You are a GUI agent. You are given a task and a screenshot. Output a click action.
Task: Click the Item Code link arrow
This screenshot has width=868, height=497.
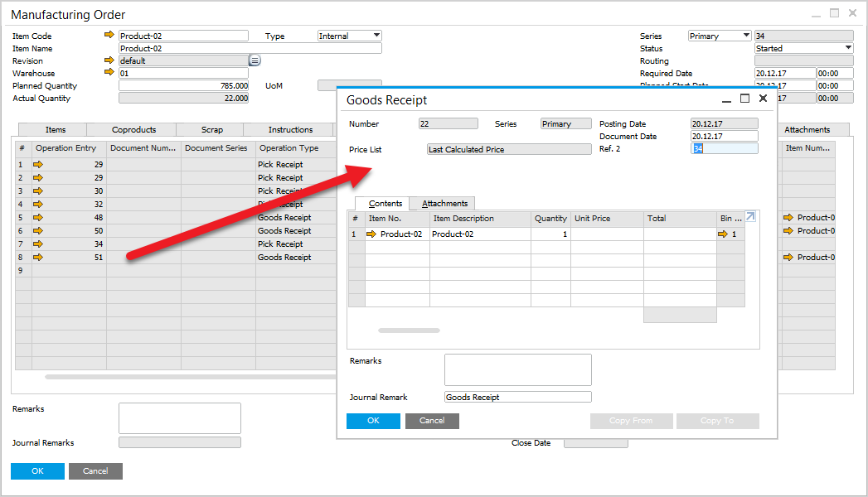click(x=109, y=36)
